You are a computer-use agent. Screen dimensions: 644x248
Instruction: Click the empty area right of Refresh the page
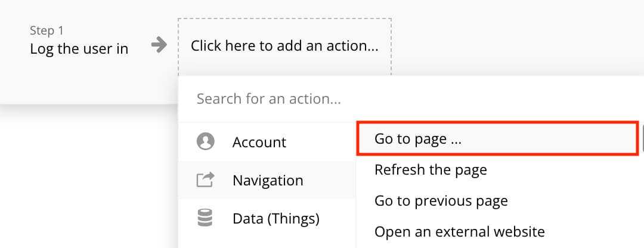(563, 169)
